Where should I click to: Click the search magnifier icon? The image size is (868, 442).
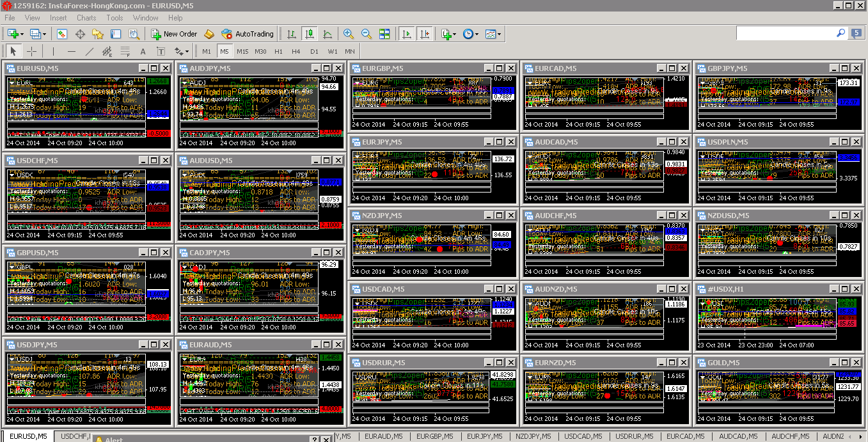pos(841,33)
